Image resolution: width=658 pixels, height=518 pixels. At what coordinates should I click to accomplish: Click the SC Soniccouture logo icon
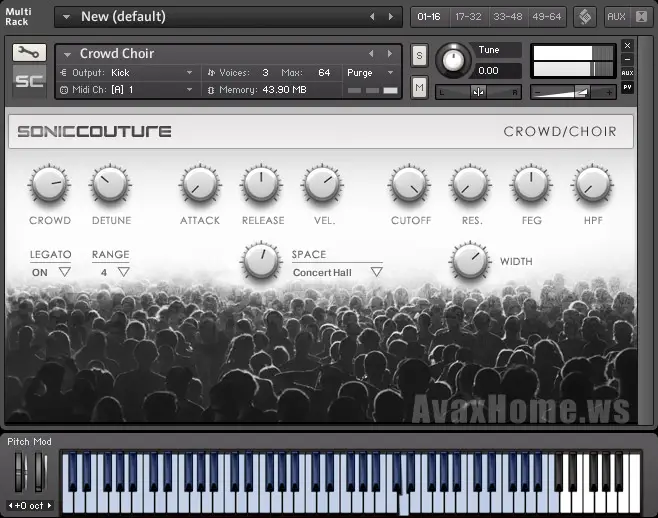[29, 81]
